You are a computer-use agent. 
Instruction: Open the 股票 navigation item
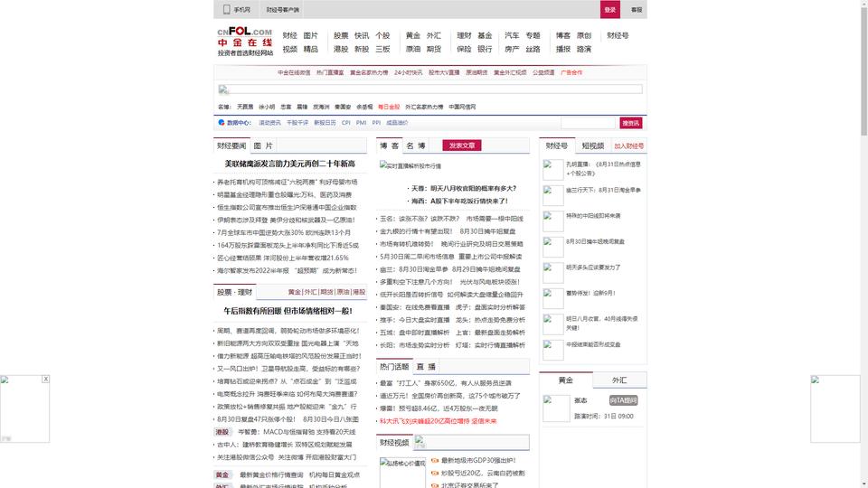click(341, 35)
